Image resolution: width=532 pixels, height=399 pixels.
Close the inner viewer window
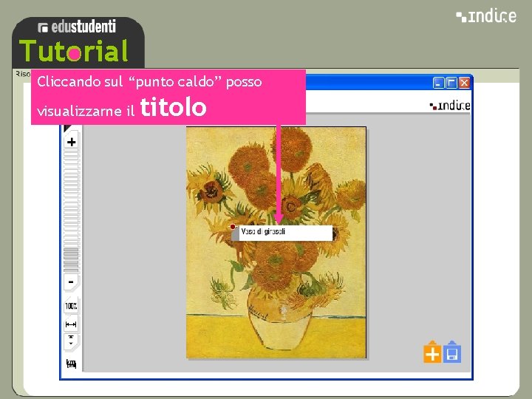tap(464, 83)
